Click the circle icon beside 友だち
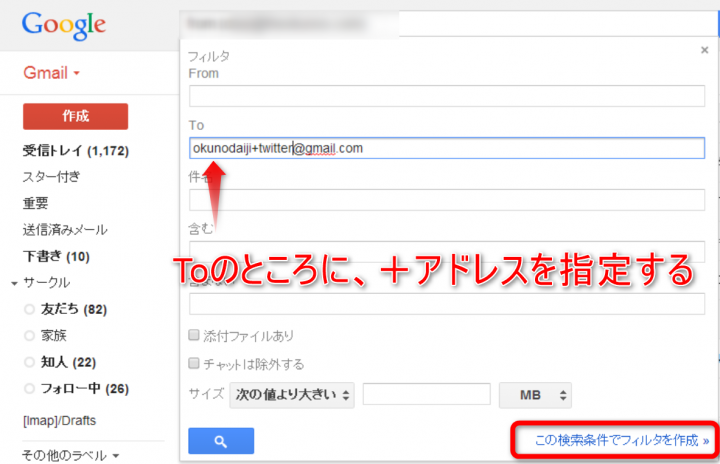Screen dimensions: 720x464 (29, 309)
